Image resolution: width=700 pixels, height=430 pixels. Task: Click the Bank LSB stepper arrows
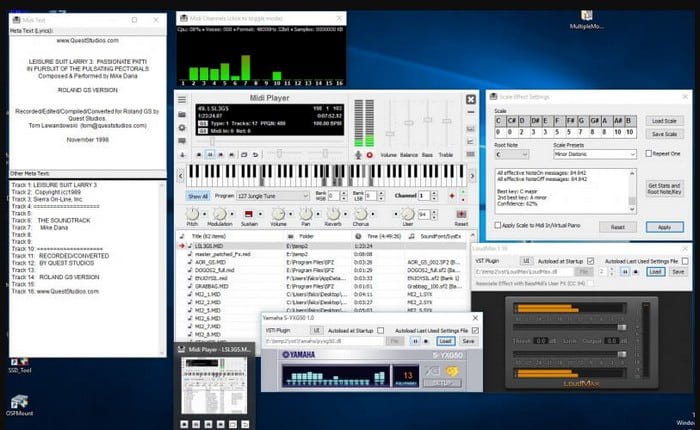[x=381, y=196]
